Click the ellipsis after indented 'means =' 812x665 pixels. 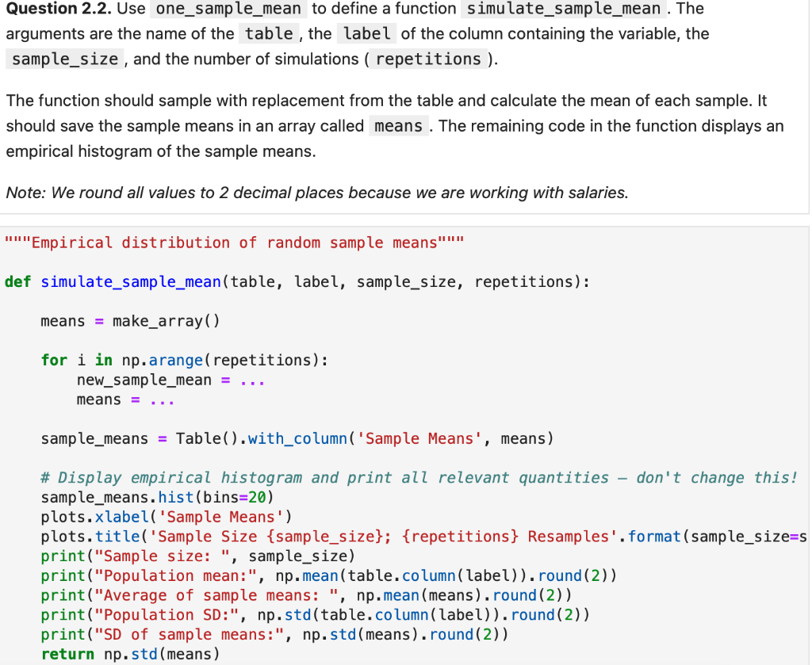pyautogui.click(x=162, y=400)
